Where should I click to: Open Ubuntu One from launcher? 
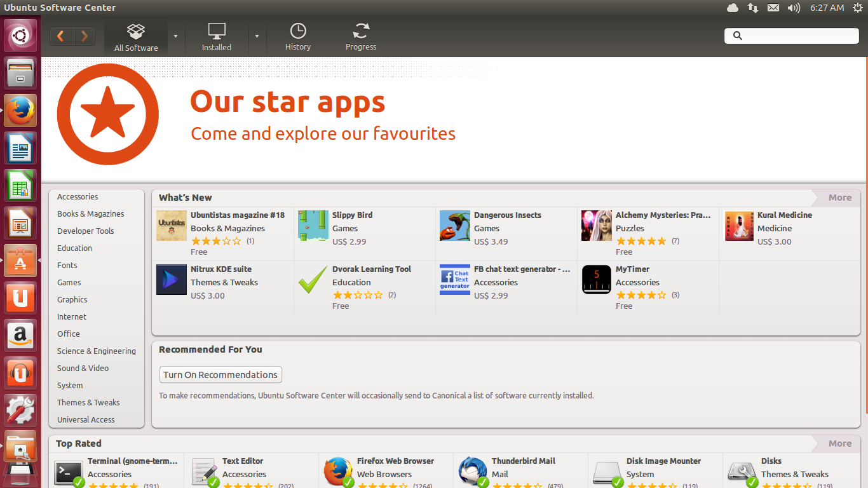[21, 298]
